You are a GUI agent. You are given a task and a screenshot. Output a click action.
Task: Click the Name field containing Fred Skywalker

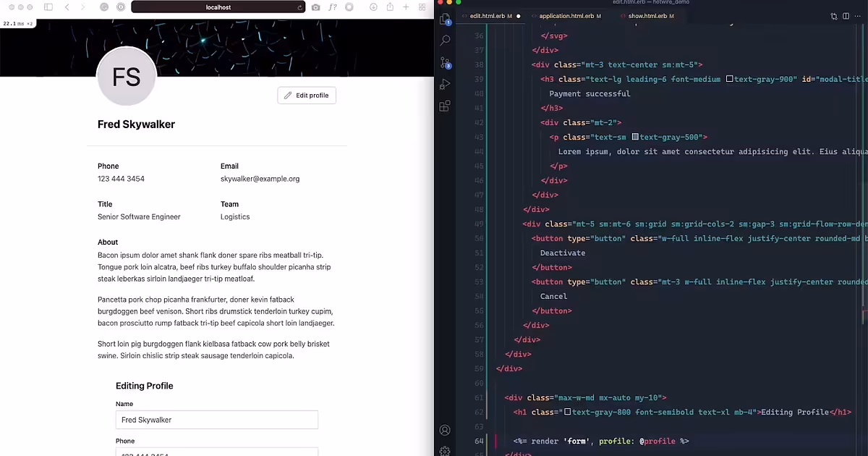(217, 420)
